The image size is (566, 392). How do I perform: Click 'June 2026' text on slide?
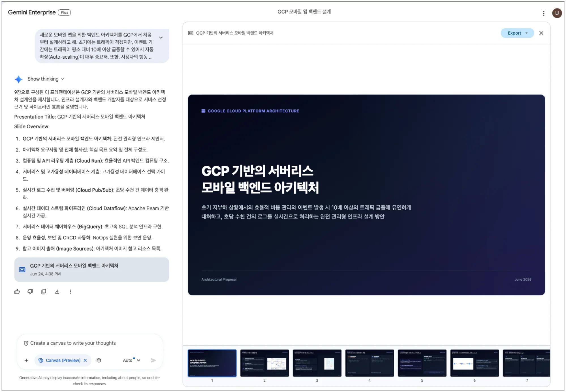[x=523, y=280]
